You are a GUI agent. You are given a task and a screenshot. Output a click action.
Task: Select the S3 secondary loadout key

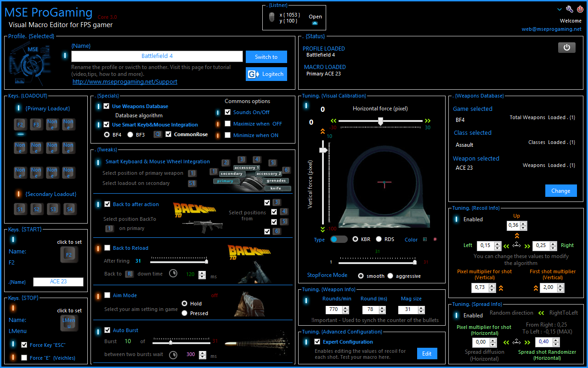tap(53, 209)
